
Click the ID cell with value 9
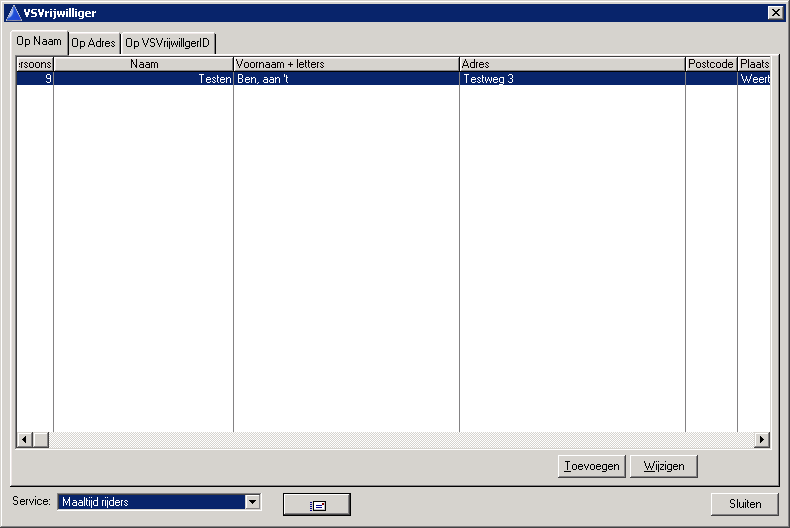35,79
